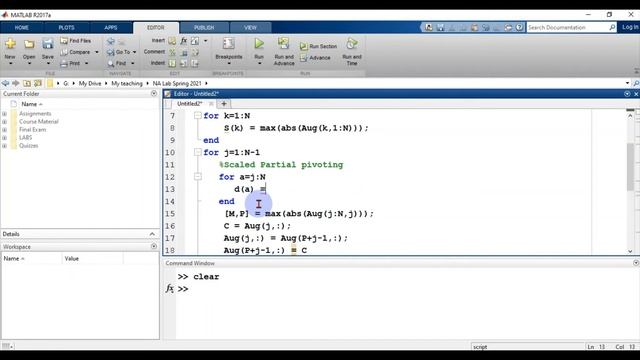Click the Advance button
Screen dimensions: 640x360
click(315, 58)
